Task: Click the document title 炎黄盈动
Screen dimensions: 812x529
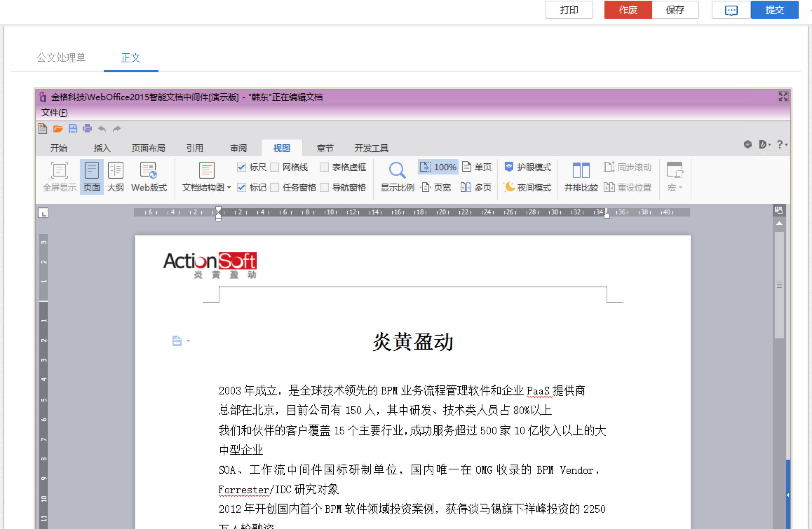Action: click(413, 342)
